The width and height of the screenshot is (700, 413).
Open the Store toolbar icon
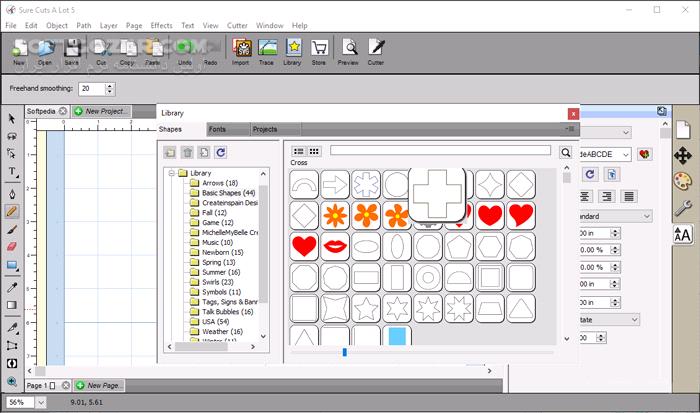click(319, 52)
